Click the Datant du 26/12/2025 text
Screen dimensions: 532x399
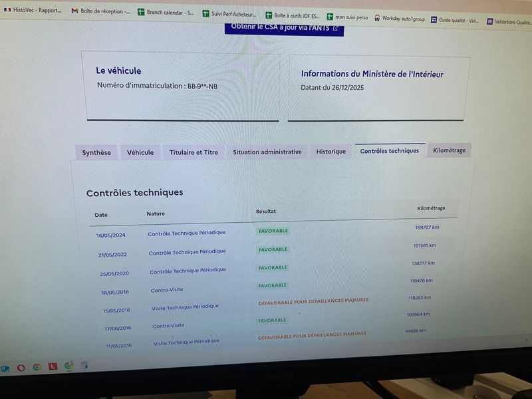point(332,88)
